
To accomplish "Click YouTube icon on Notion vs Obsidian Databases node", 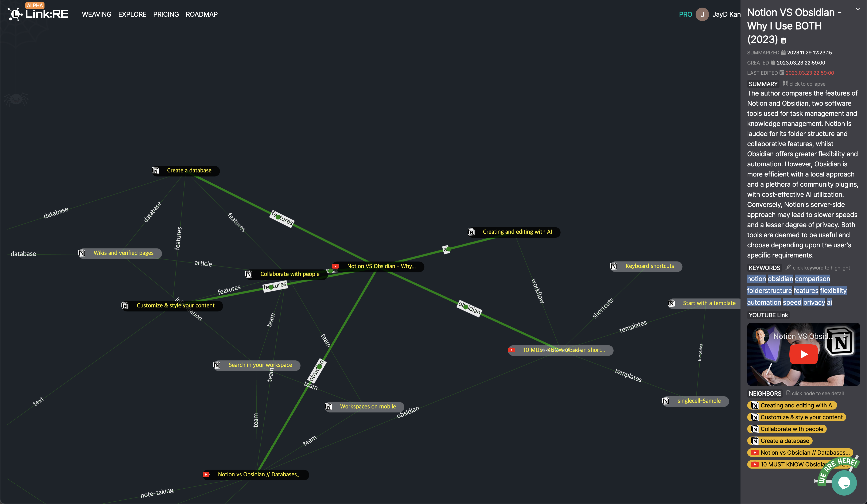I will coord(206,474).
